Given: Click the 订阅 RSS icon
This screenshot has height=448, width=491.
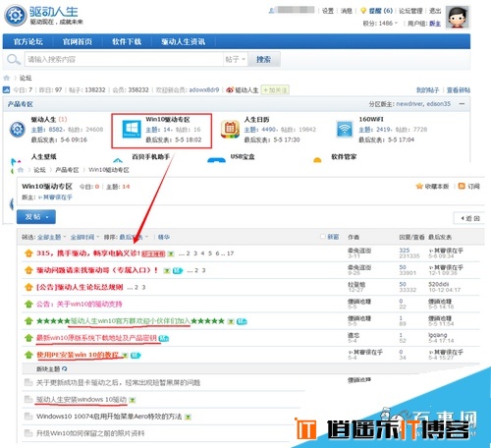Looking at the screenshot, I should click(x=462, y=186).
